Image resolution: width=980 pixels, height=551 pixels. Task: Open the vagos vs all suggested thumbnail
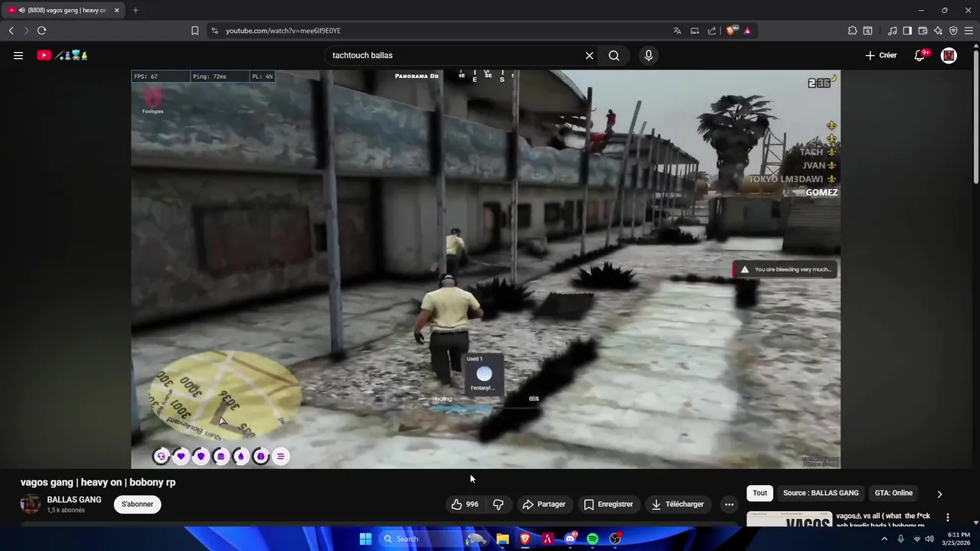(x=789, y=520)
